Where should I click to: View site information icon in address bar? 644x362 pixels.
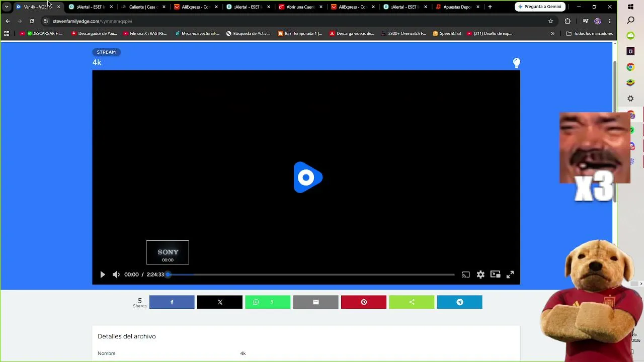(x=46, y=21)
